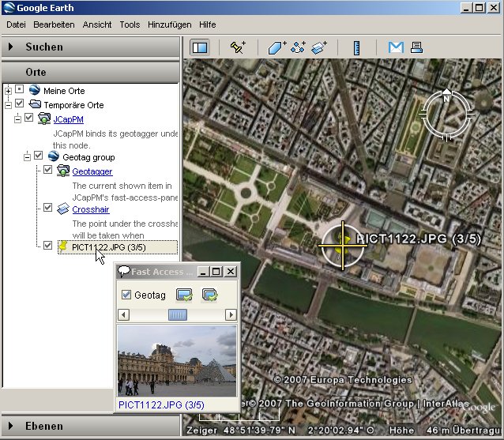The width and height of the screenshot is (504, 440).
Task: Click the globe icon beside Geotag group
Action: tap(54, 156)
